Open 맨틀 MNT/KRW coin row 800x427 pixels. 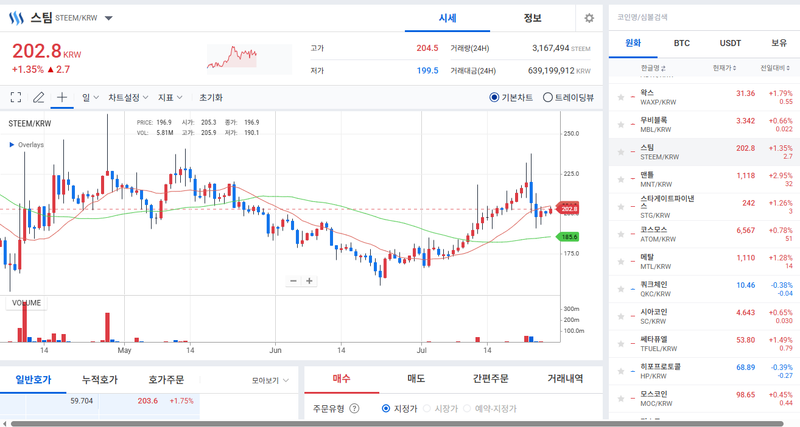[704, 180]
